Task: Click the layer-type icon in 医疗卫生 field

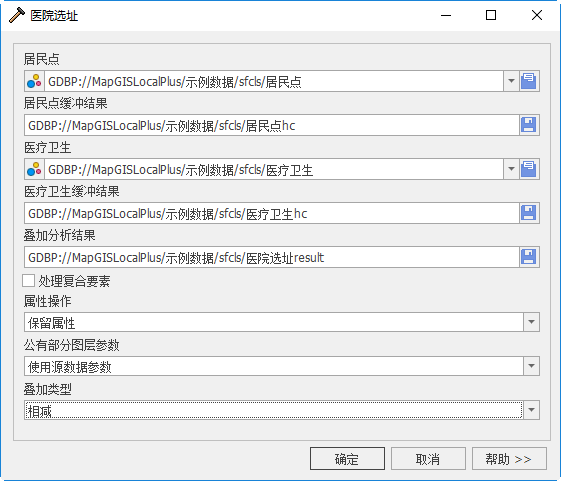Action: point(34,169)
